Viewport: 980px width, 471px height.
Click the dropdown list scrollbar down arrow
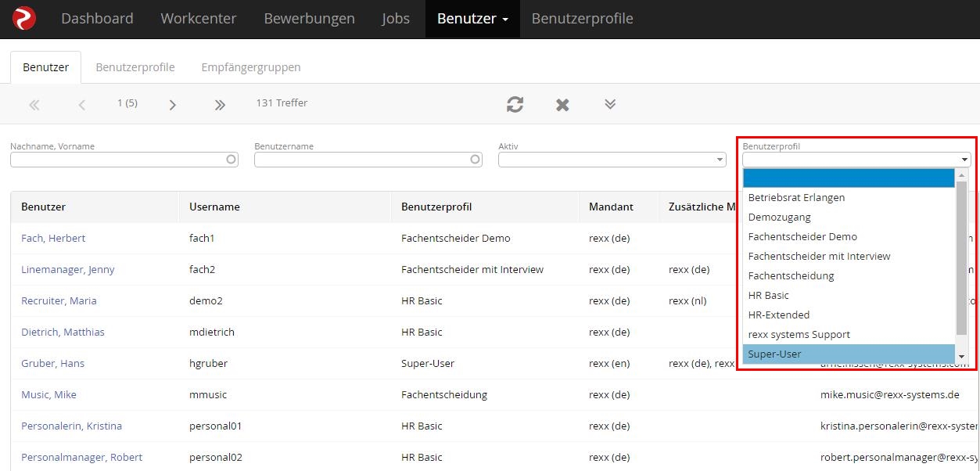963,358
